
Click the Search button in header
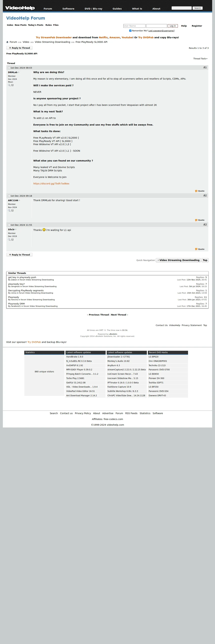pyautogui.click(x=197, y=8)
